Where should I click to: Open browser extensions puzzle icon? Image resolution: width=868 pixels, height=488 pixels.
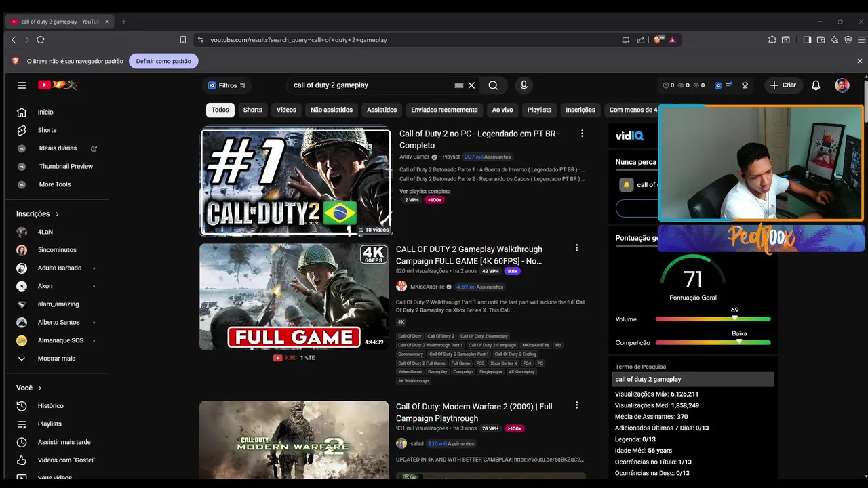click(772, 40)
